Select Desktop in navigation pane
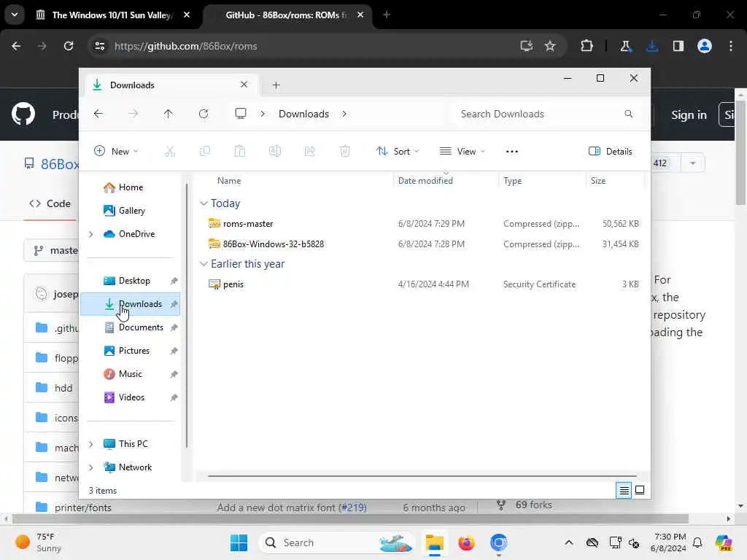 coord(131,281)
